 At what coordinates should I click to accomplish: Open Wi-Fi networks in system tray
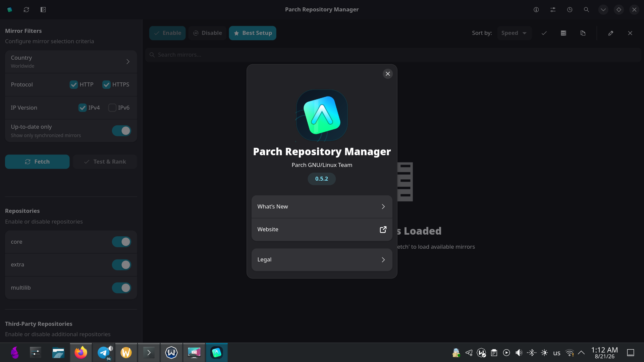(570, 353)
